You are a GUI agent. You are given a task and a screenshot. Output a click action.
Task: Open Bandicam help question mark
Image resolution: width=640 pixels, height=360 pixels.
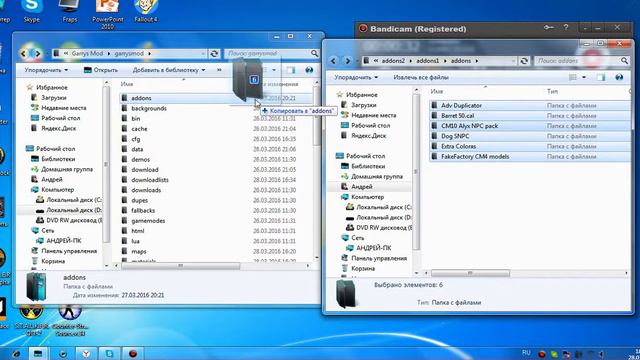[x=566, y=27]
